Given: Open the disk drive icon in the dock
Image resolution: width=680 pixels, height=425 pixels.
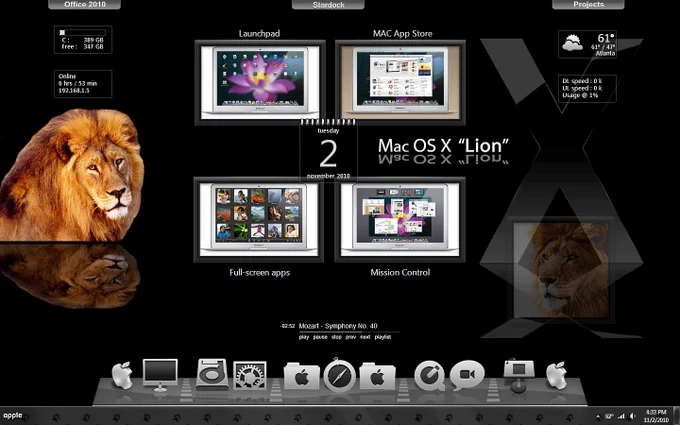Looking at the screenshot, I should [212, 374].
